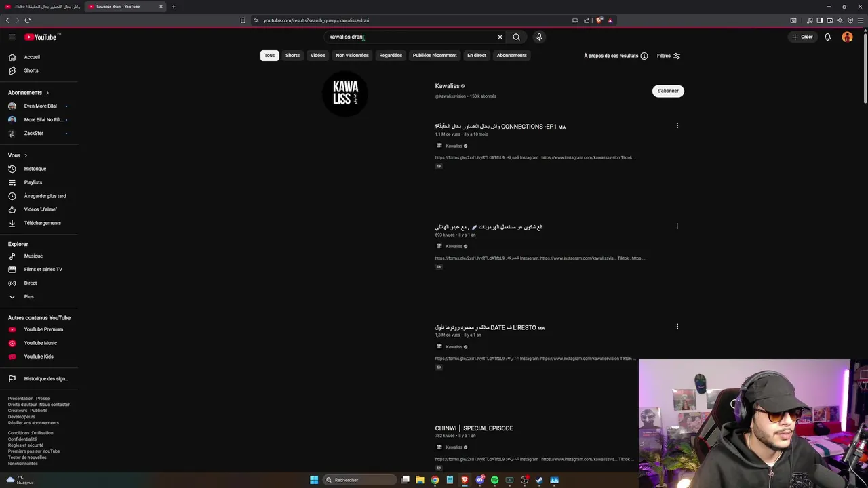Select Regardées filter chip
The image size is (868, 488).
tap(391, 56)
